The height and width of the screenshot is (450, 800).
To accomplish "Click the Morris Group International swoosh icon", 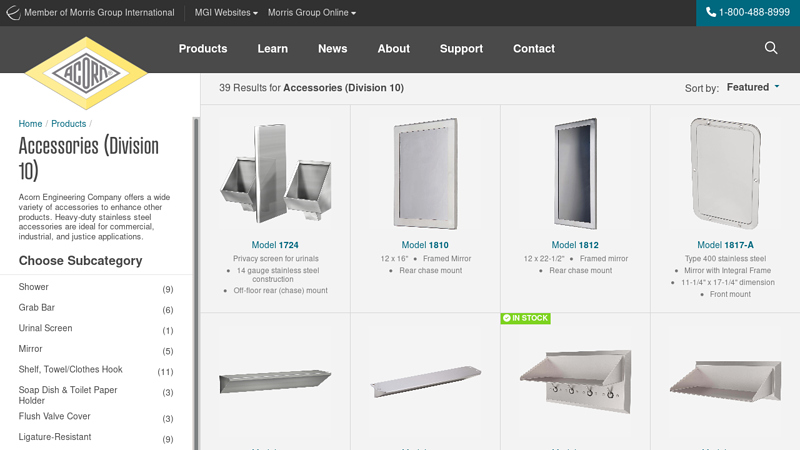I will pyautogui.click(x=13, y=12).
